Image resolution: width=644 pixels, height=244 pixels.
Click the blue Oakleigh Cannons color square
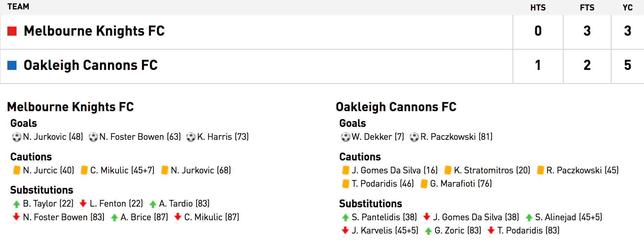(12, 65)
